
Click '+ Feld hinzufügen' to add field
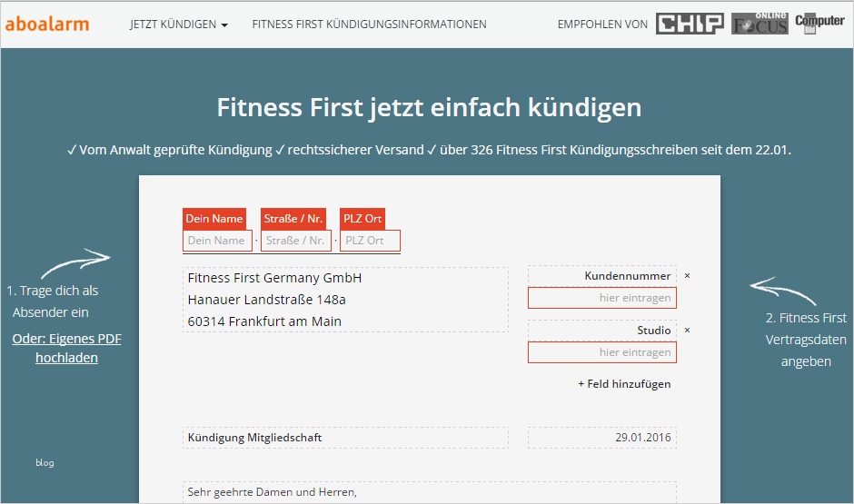[624, 384]
